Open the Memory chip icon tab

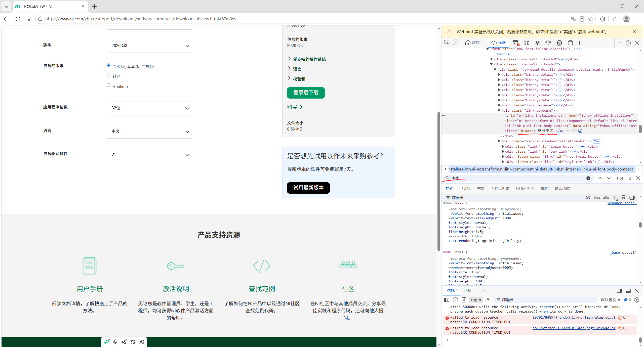(x=559, y=43)
